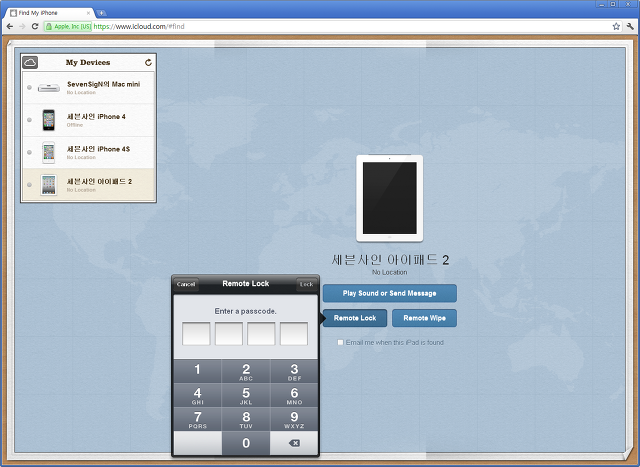The image size is (640, 467).
Task: Tap keypad digit 6 MNO
Action: (294, 395)
